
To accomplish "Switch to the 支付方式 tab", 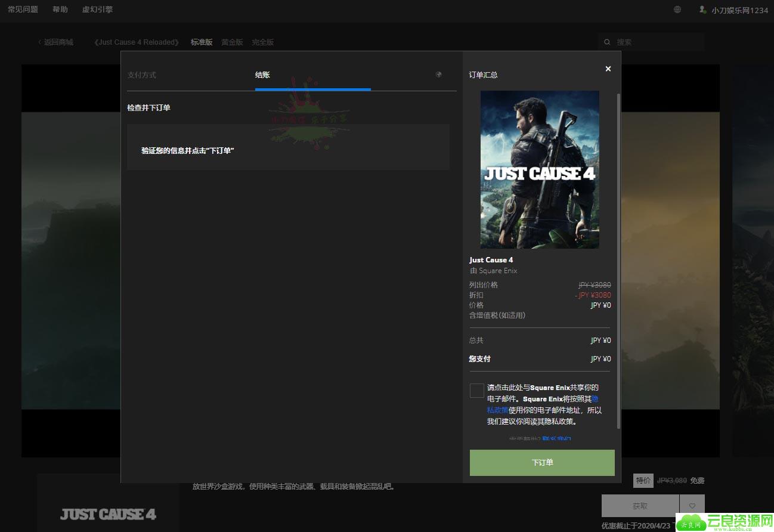I will pyautogui.click(x=142, y=75).
